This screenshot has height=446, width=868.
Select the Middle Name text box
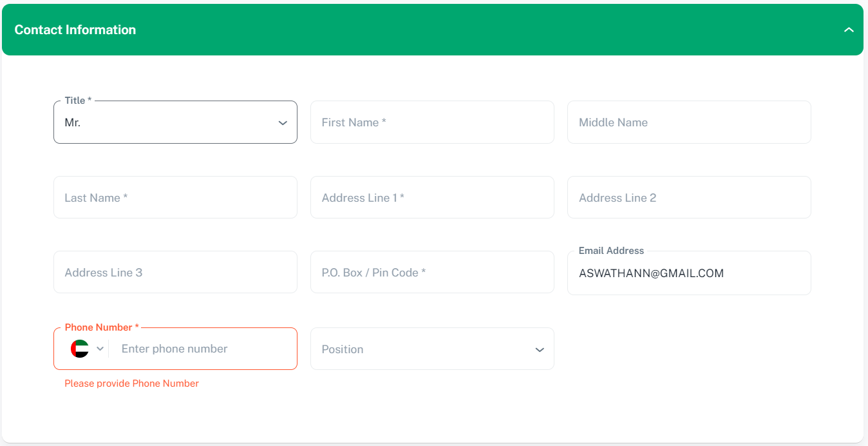pyautogui.click(x=688, y=122)
